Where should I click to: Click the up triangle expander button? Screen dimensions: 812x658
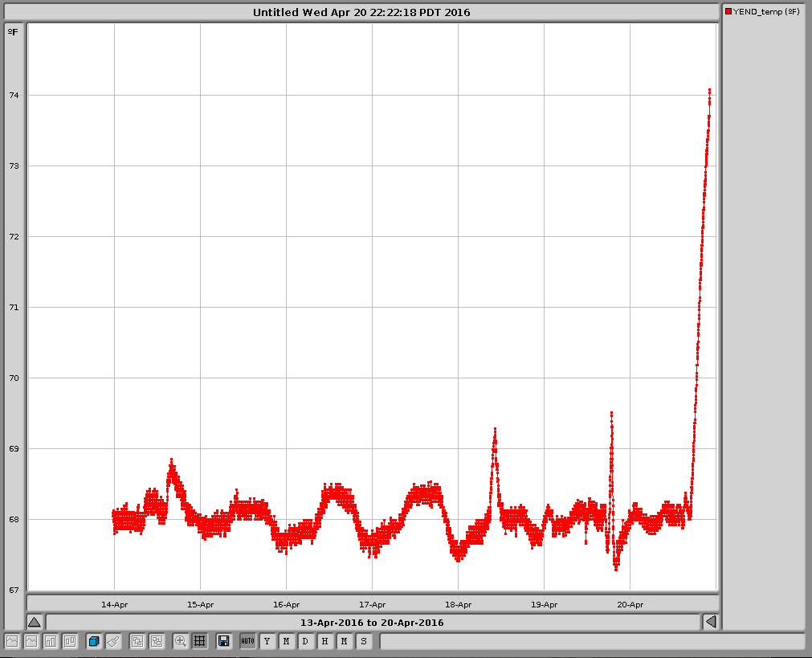click(35, 622)
